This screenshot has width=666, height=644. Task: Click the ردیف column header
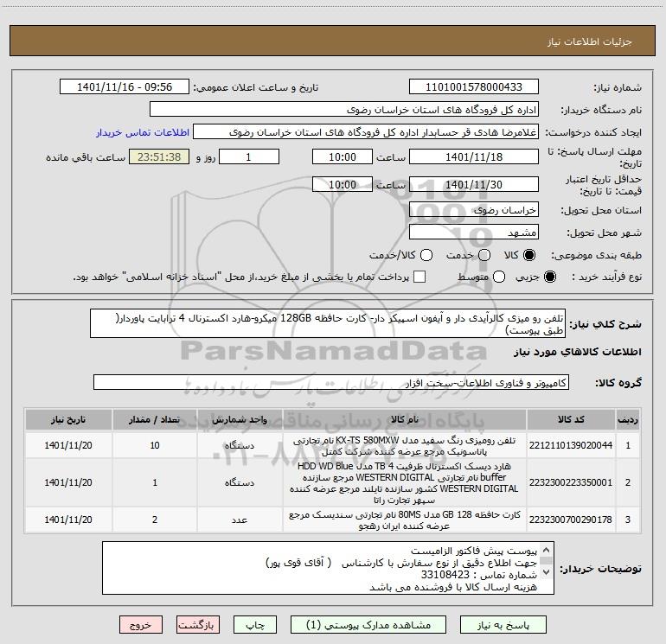(x=628, y=419)
